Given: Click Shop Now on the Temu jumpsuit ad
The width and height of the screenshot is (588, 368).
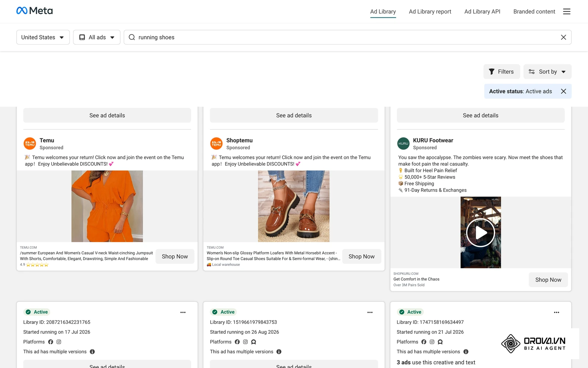Looking at the screenshot, I should tap(175, 256).
